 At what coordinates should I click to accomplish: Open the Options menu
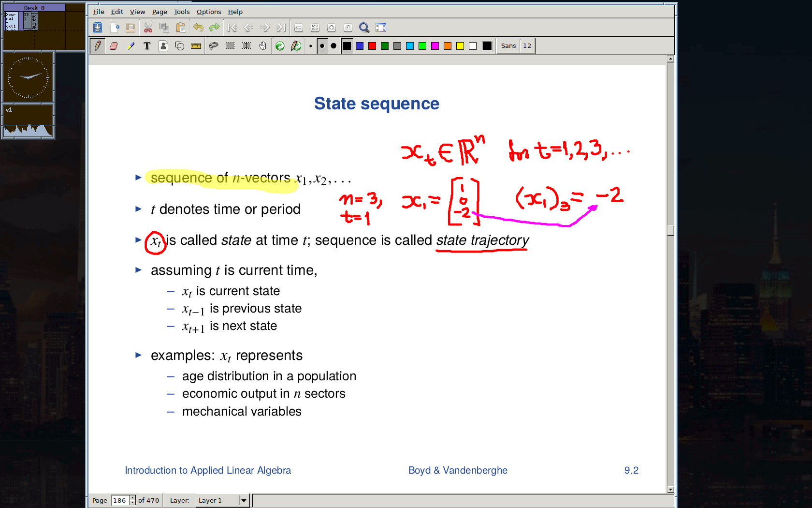click(x=208, y=12)
